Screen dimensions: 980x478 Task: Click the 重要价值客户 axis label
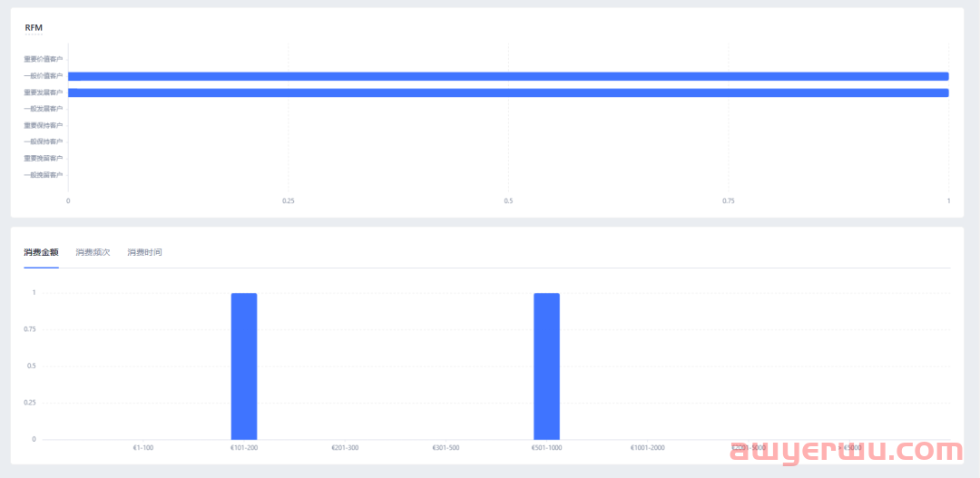(44, 60)
